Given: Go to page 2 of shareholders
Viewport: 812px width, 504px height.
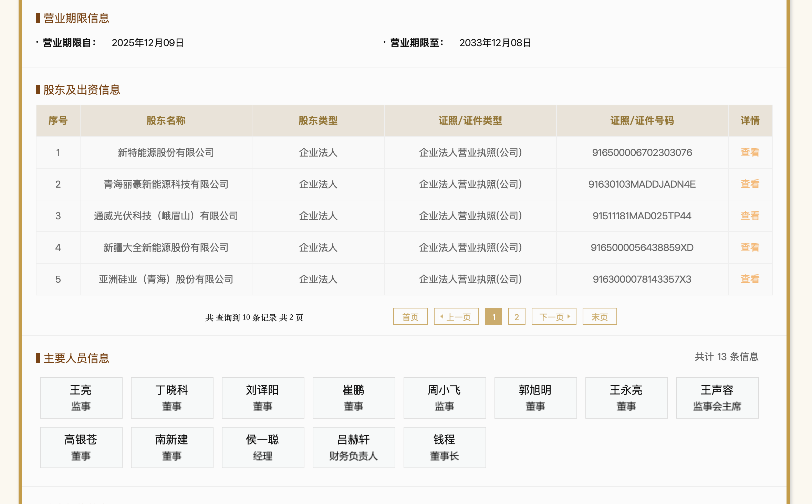Looking at the screenshot, I should click(x=516, y=316).
